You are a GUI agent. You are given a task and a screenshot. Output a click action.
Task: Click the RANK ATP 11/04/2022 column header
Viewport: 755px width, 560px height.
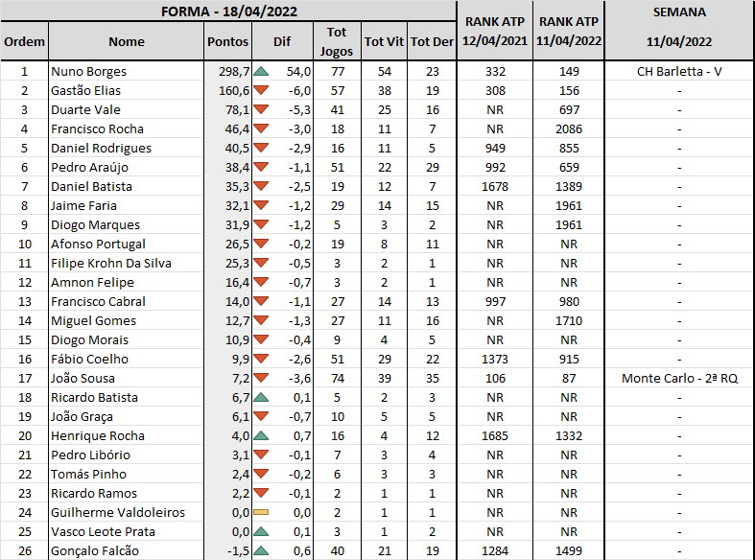[x=569, y=32]
